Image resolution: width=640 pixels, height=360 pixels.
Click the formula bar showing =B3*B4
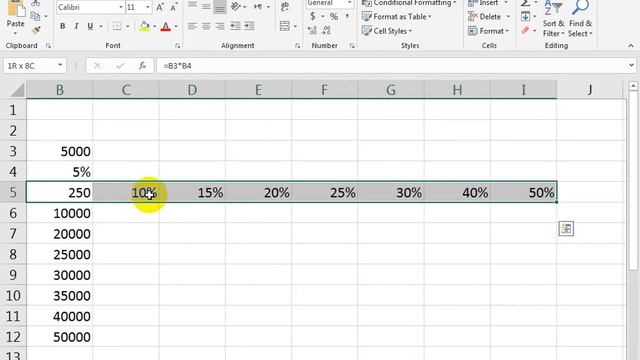point(392,66)
